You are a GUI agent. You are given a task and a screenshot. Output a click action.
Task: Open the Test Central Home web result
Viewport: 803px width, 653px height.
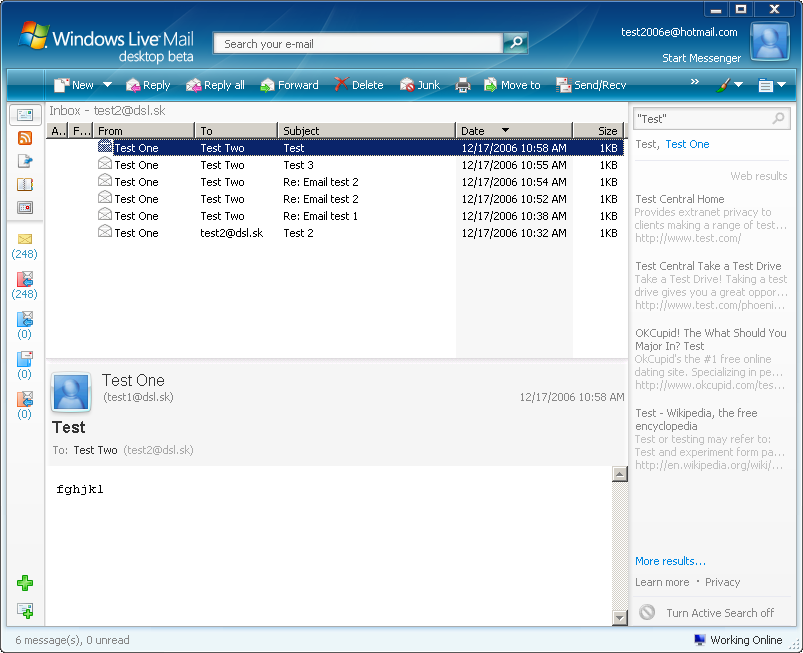[680, 199]
